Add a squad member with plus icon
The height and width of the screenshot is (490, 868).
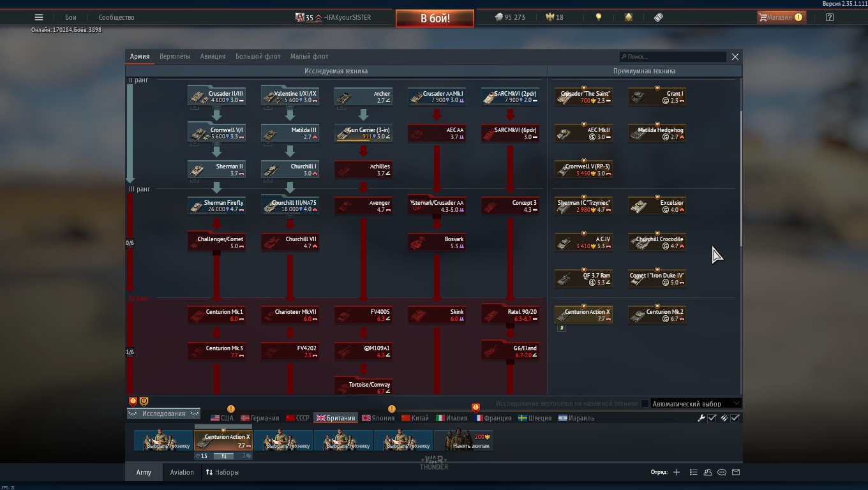pyautogui.click(x=677, y=472)
